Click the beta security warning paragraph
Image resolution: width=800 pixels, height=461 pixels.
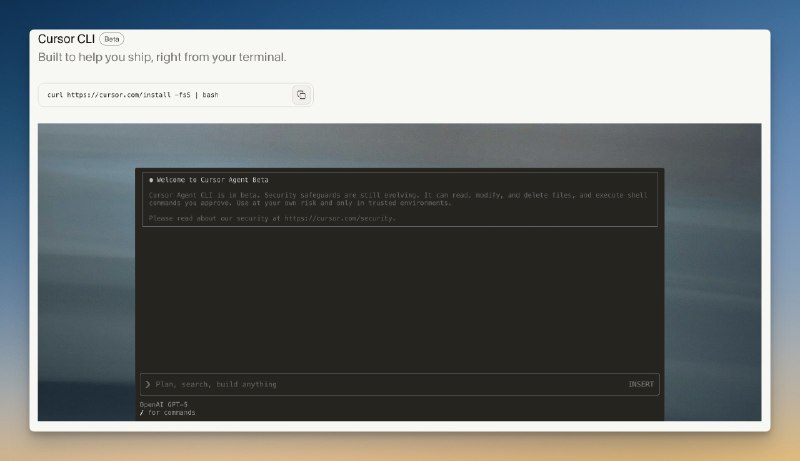[398, 199]
